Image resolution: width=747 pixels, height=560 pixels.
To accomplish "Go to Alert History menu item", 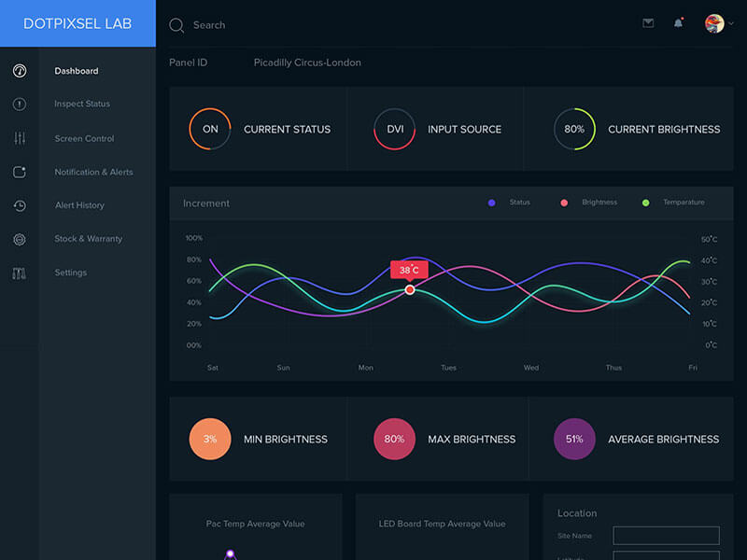I will (x=79, y=205).
